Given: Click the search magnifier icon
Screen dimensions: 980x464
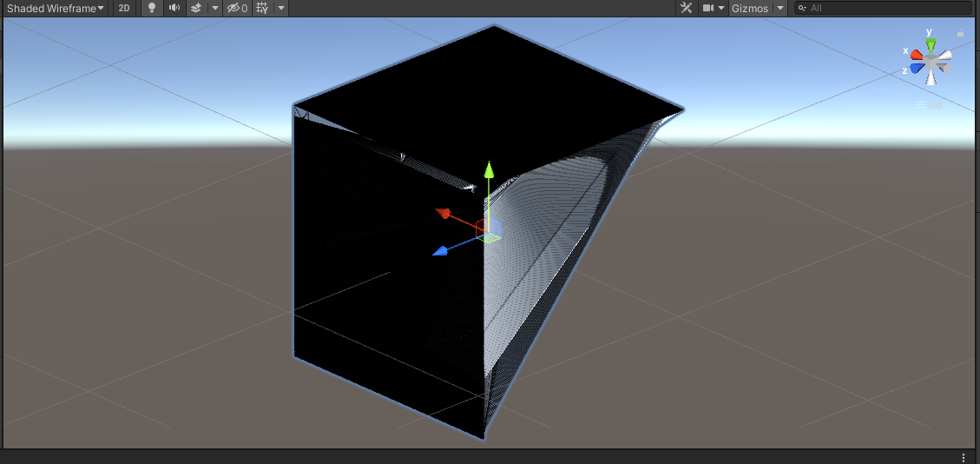Looking at the screenshot, I should tap(803, 8).
